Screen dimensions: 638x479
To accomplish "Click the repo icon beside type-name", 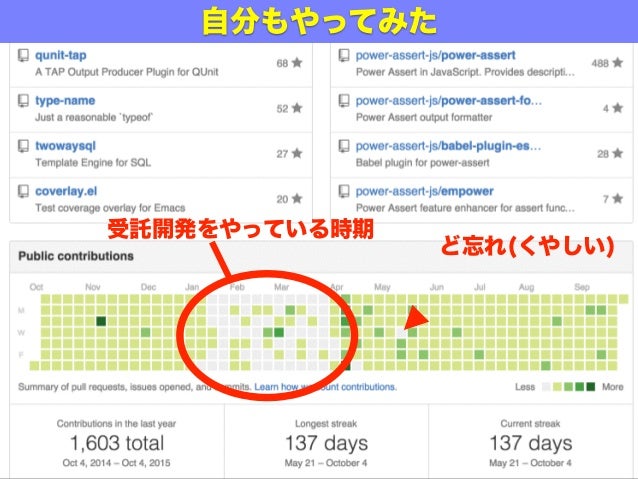I will 23,100.
